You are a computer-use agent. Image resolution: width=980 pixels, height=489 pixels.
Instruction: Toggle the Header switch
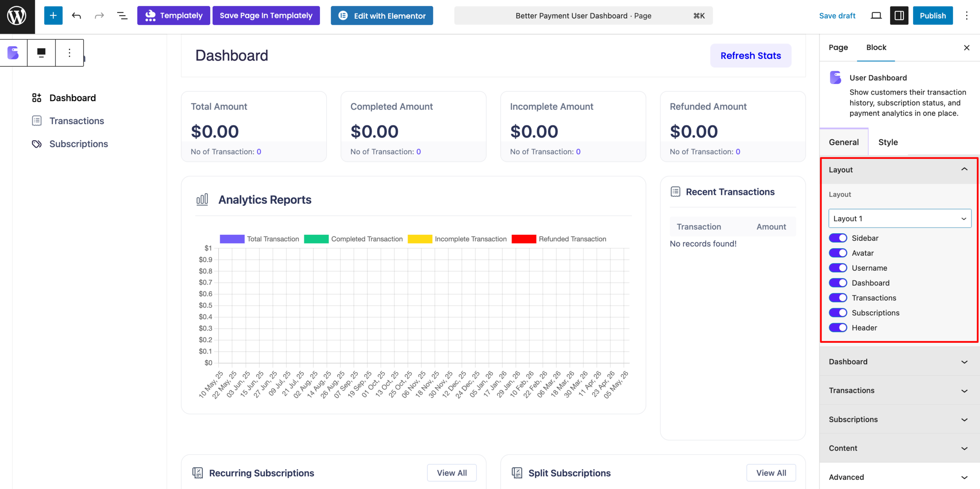838,328
